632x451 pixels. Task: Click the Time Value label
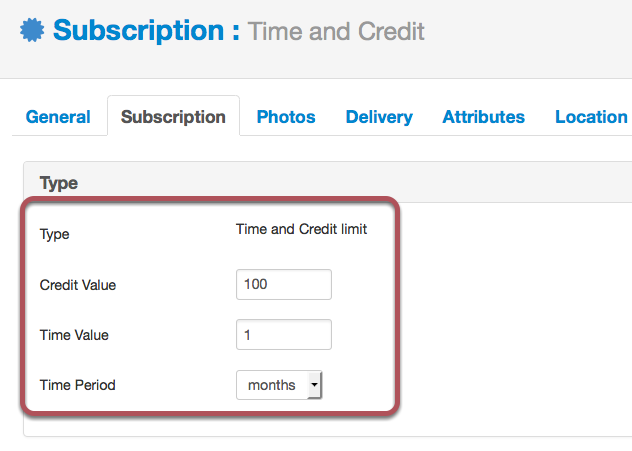click(74, 335)
